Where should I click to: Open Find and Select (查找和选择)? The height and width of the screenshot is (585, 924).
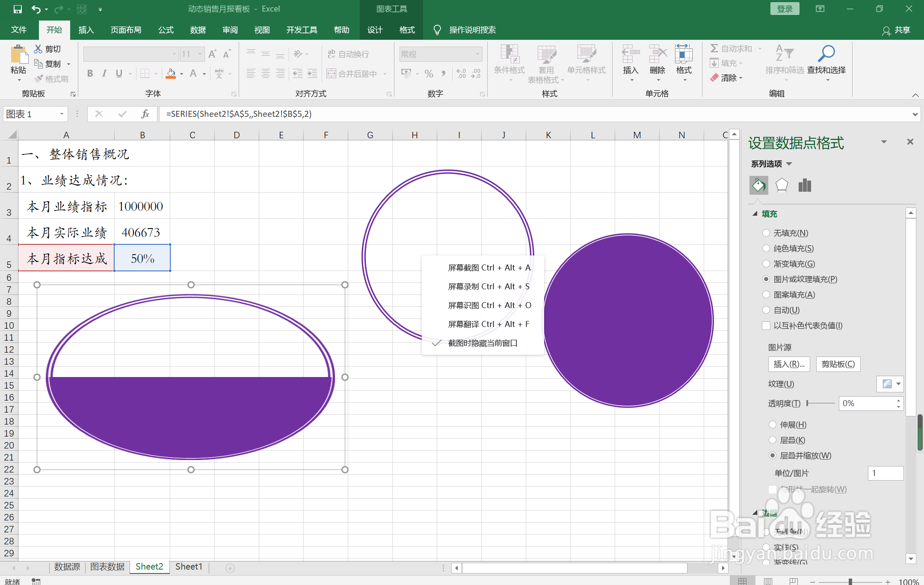[826, 63]
